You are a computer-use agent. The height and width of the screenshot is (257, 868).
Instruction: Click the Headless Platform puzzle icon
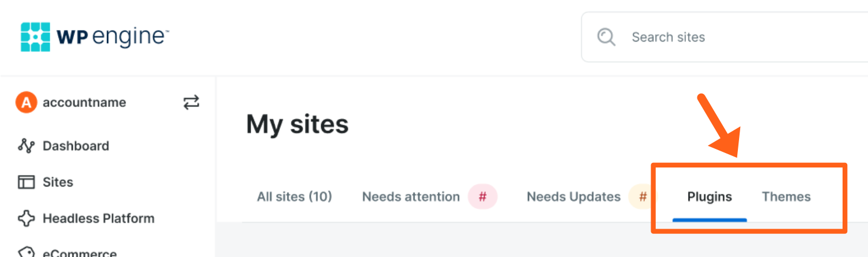click(27, 218)
